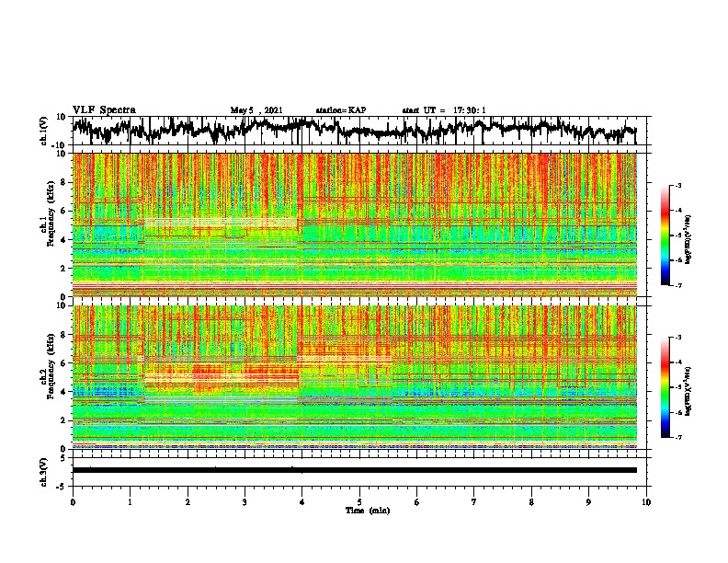Click time axis tick label "7"
Screen dimensions: 728x563
tap(474, 502)
